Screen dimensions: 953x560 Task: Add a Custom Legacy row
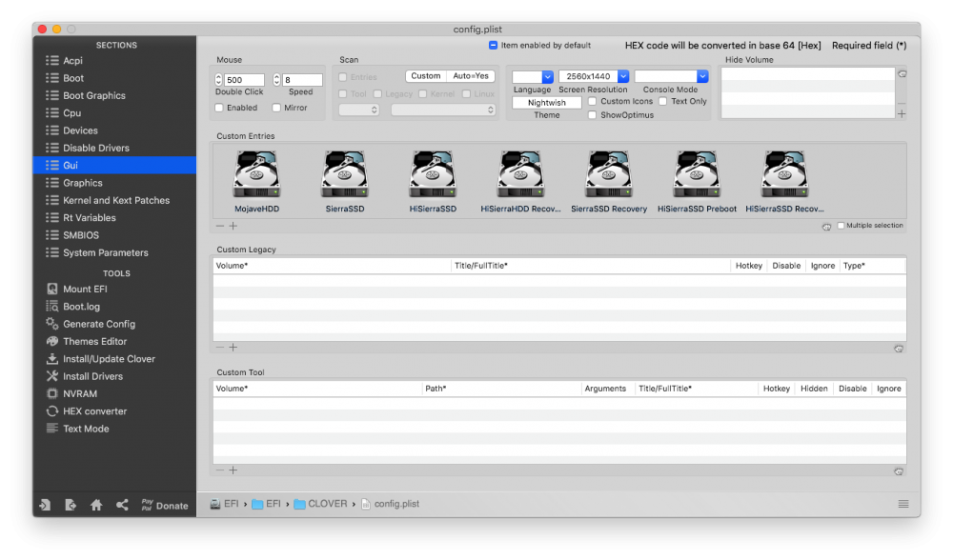tap(233, 348)
